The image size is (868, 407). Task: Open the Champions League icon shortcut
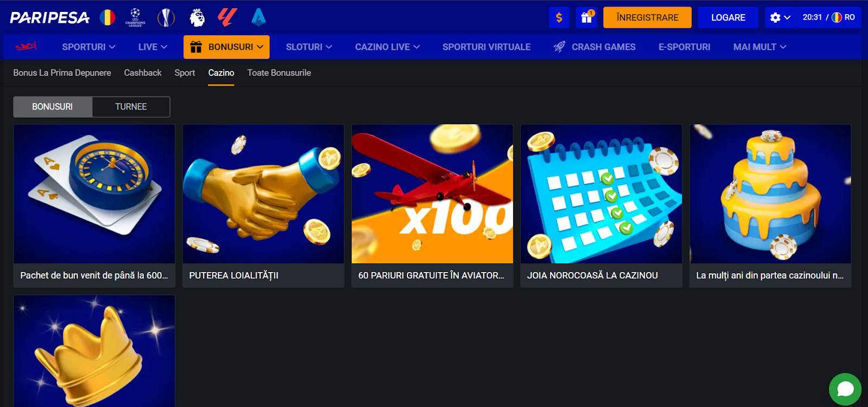[x=135, y=17]
